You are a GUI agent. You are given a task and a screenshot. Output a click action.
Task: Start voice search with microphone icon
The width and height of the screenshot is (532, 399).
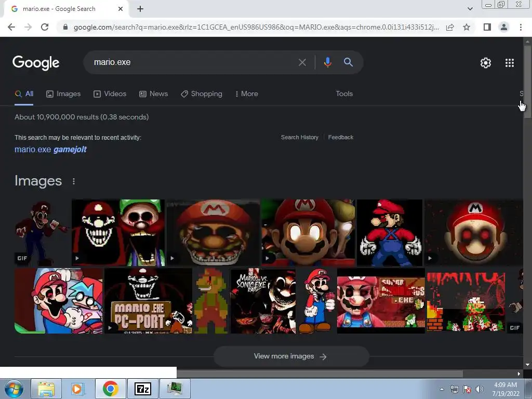pyautogui.click(x=327, y=62)
